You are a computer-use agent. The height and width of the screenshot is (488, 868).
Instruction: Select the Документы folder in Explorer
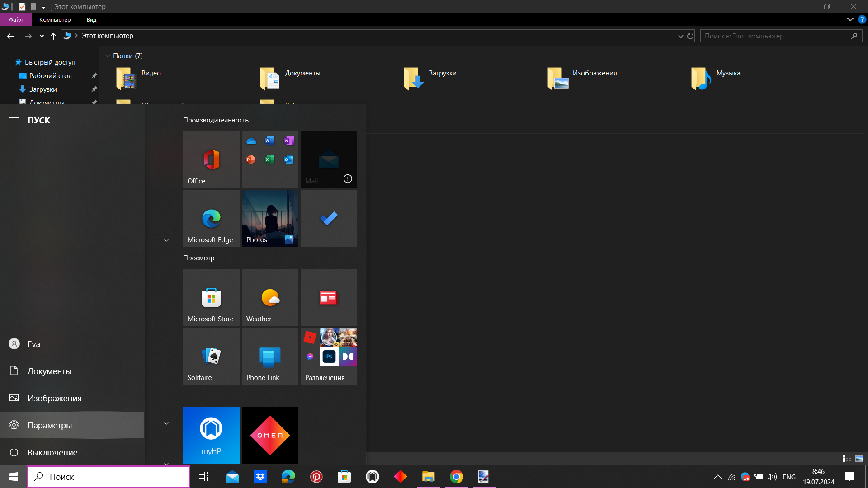pos(291,78)
